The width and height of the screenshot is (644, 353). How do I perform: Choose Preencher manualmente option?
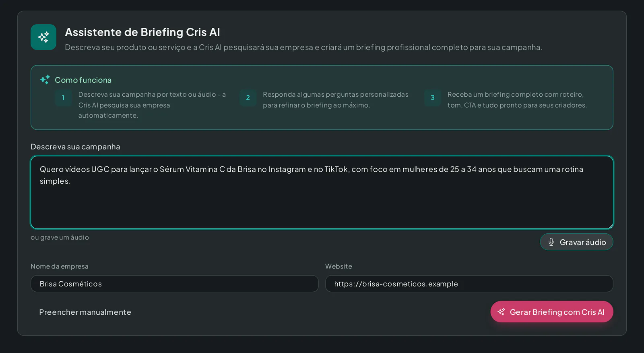click(85, 312)
